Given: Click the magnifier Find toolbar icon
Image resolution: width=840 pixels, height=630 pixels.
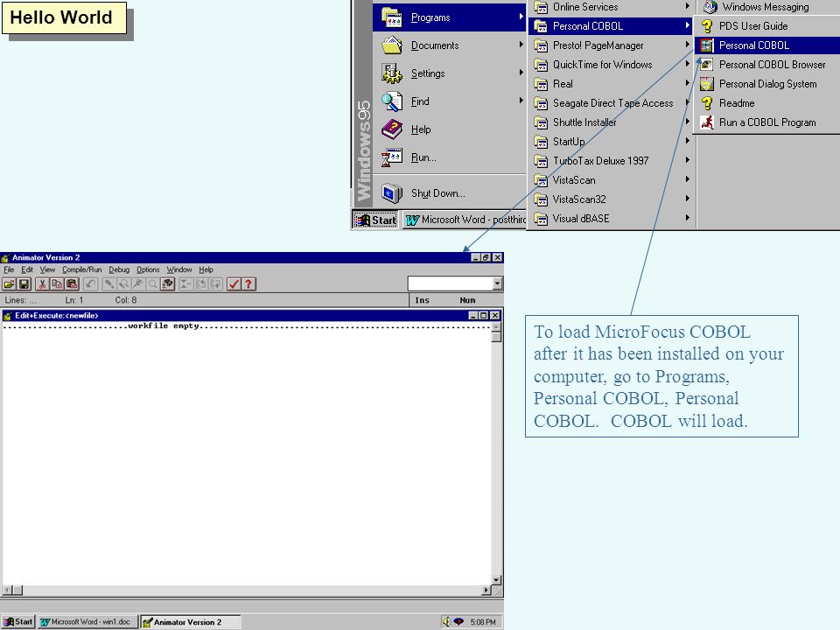Looking at the screenshot, I should click(x=152, y=283).
